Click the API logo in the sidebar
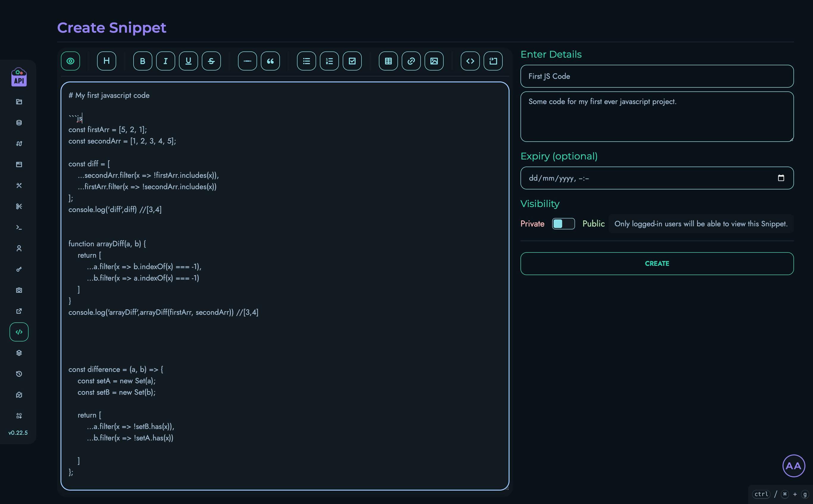 [19, 77]
